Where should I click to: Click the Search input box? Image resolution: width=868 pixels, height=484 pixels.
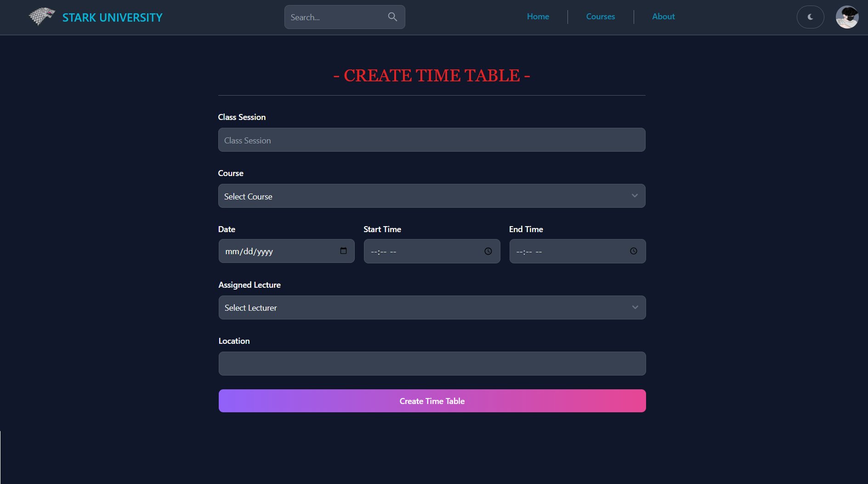point(335,17)
